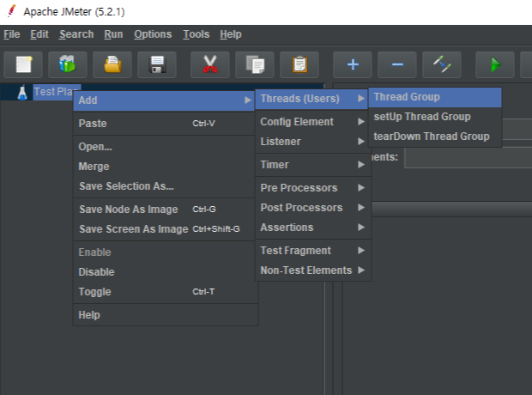Choose Help in context menu
532x395 pixels.
[166, 315]
